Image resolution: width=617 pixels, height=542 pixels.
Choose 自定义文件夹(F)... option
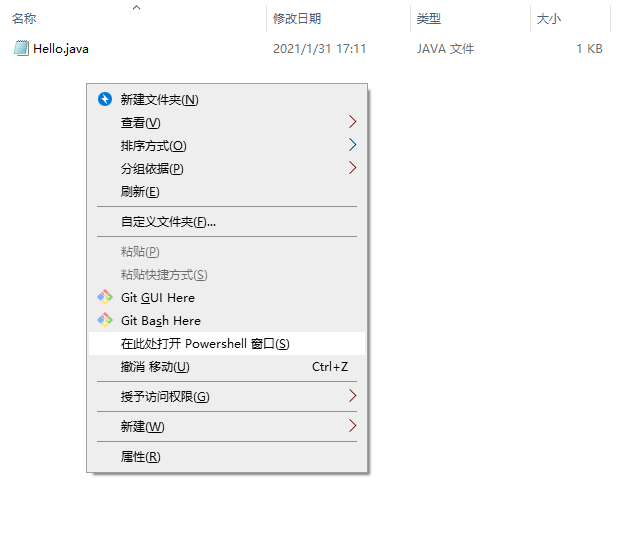[x=227, y=222]
